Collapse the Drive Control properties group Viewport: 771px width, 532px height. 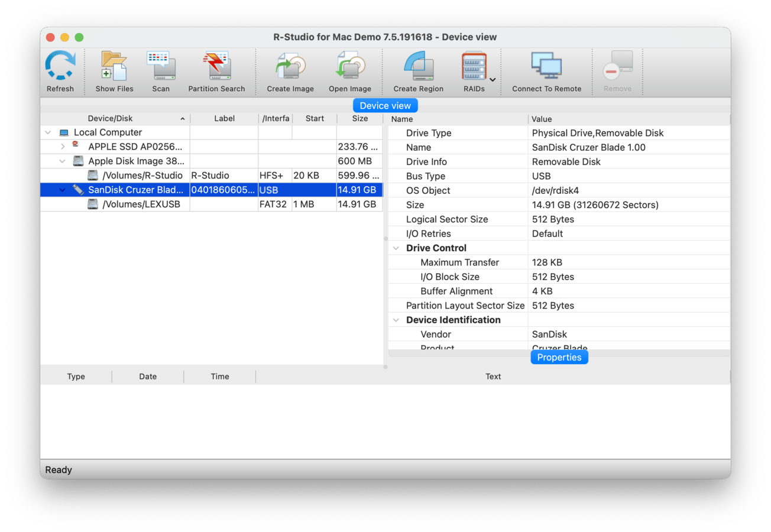pos(396,248)
